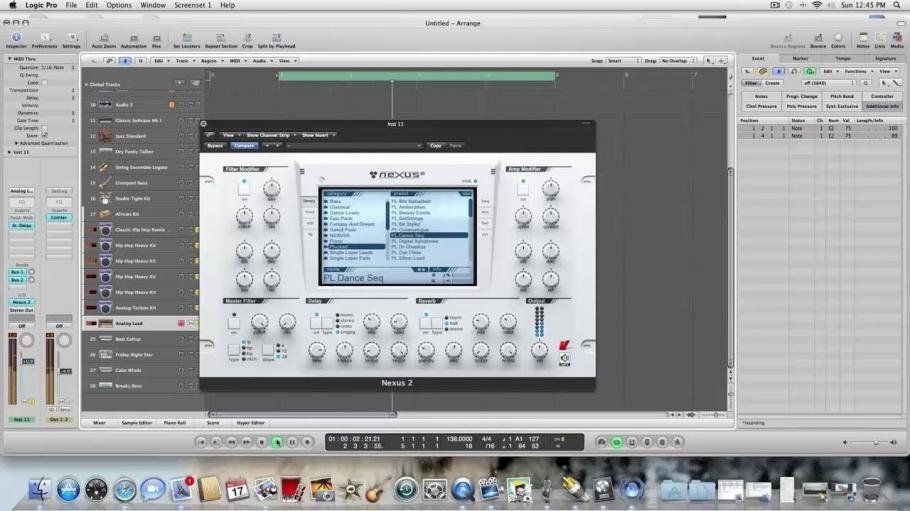Open the Show Channel Strip dropdown
Image resolution: width=910 pixels, height=511 pixels.
coord(270,135)
